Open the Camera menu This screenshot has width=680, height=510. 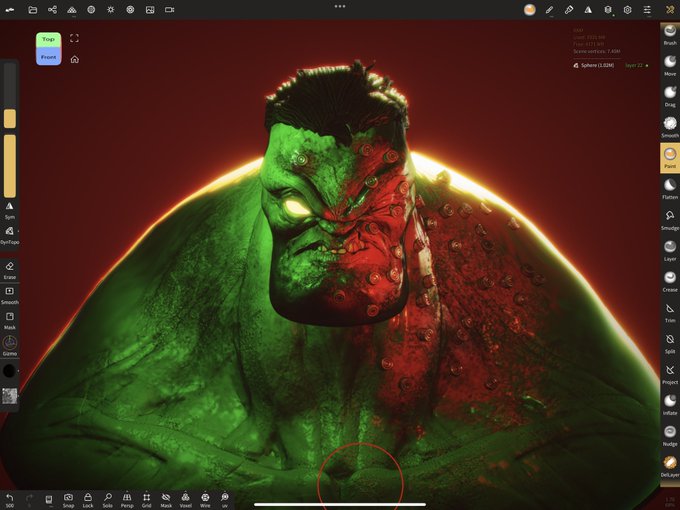(x=170, y=10)
